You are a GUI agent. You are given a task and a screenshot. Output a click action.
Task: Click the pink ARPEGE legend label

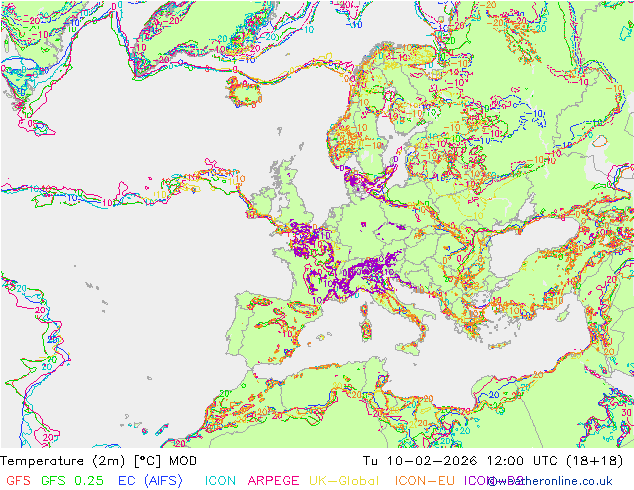pyautogui.click(x=273, y=481)
